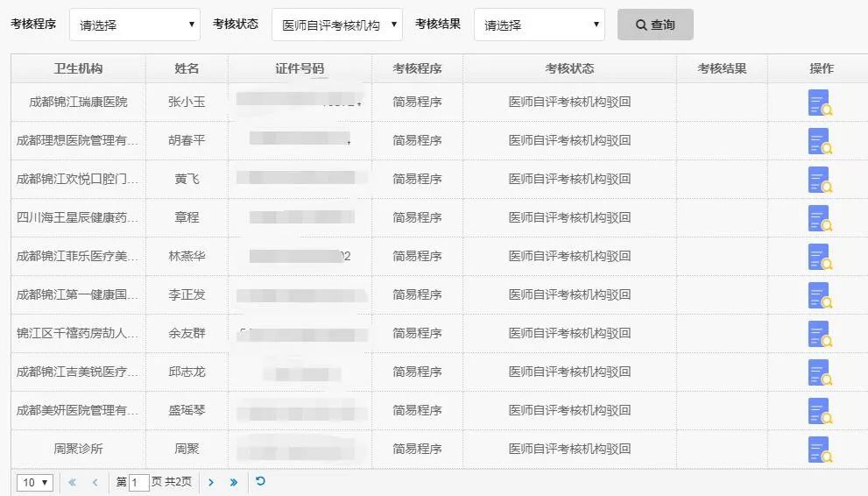
Task: Click the name cell 黄飞
Action: click(x=187, y=180)
